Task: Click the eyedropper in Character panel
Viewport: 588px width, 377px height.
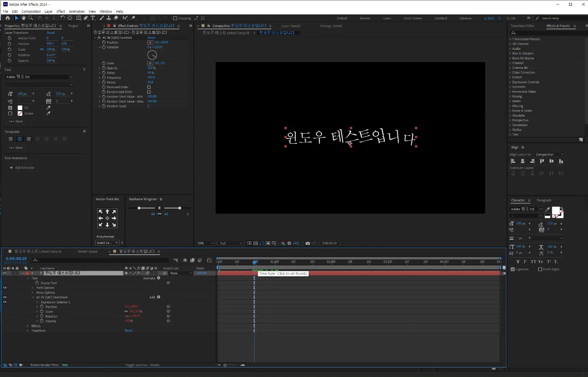Action: coord(548,209)
